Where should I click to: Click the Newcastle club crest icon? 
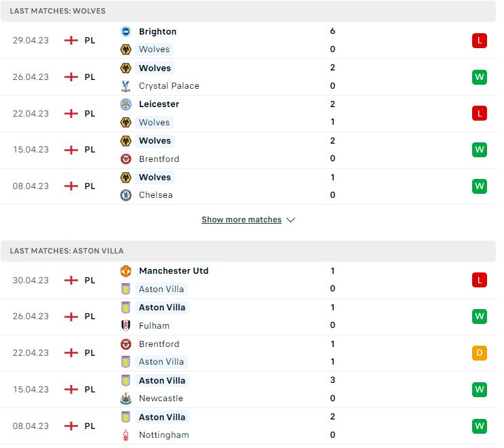point(125,399)
